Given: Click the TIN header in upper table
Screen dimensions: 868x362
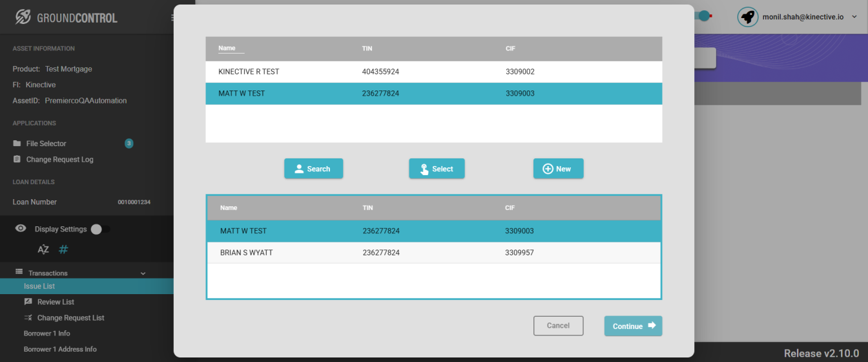Looking at the screenshot, I should pyautogui.click(x=367, y=48).
